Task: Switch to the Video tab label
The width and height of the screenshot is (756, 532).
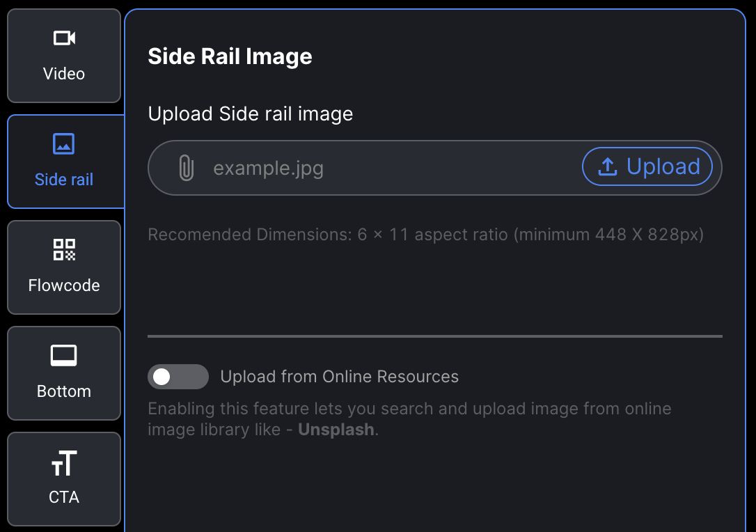Action: click(64, 74)
